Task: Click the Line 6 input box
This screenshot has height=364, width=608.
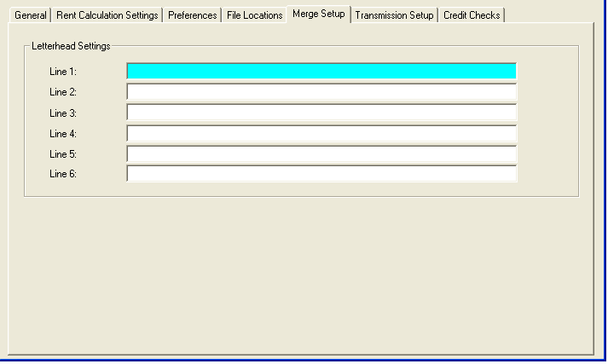Action: 321,175
